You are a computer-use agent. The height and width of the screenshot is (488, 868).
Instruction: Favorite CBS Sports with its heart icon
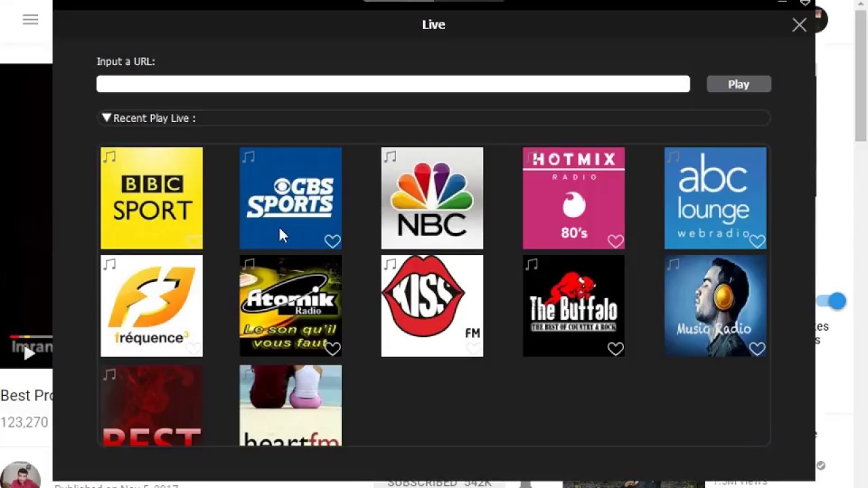(x=332, y=241)
